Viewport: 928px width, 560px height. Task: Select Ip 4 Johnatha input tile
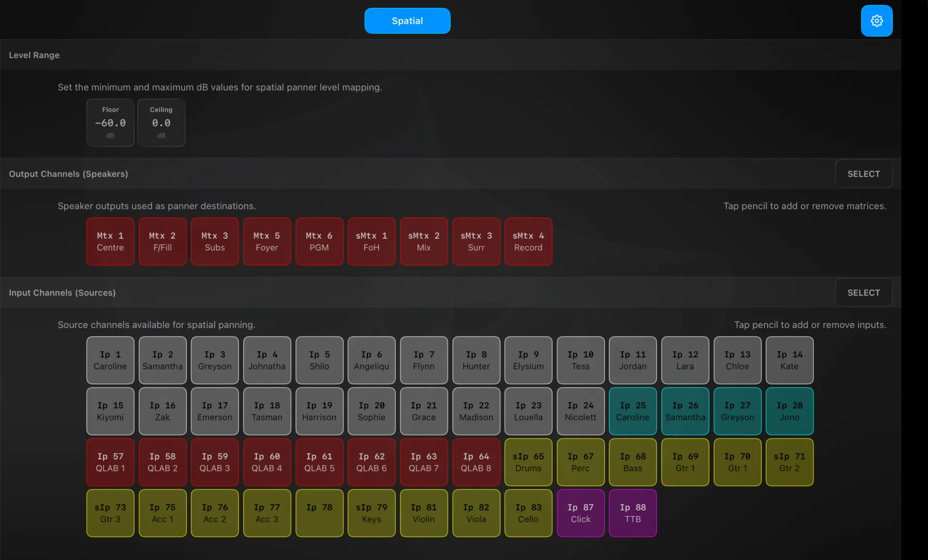coord(267,360)
